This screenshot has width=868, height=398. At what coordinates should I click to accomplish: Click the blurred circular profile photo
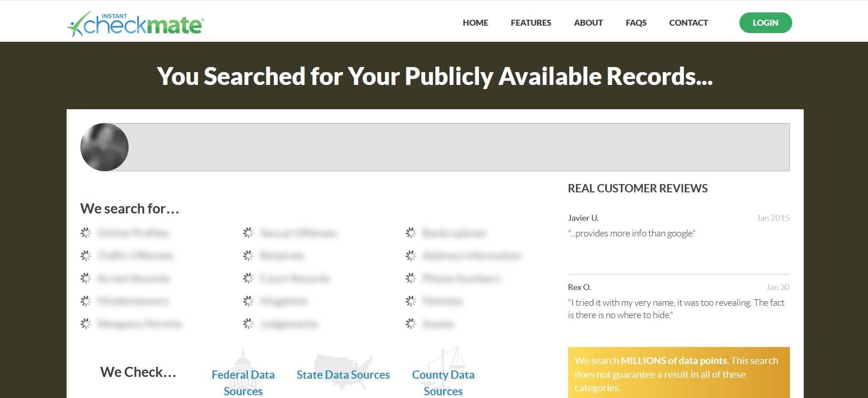104,147
